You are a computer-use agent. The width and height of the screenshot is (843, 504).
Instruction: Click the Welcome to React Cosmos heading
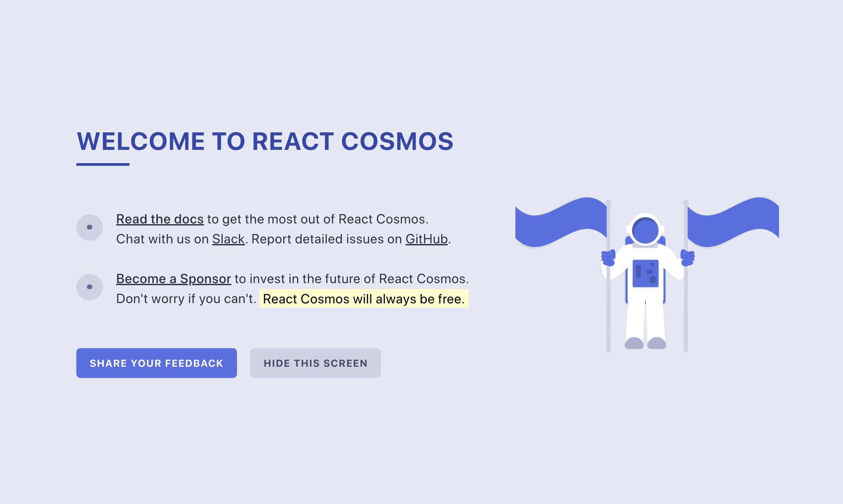(x=265, y=141)
